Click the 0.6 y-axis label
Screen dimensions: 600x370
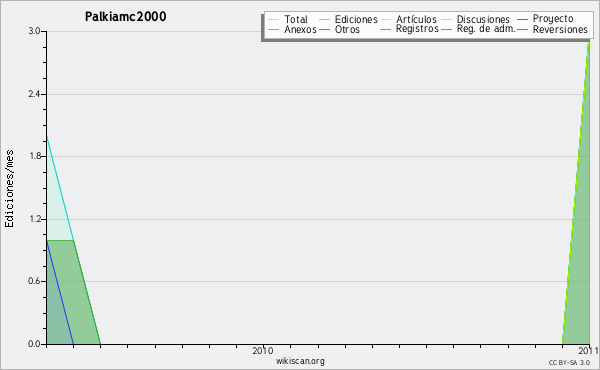34,282
